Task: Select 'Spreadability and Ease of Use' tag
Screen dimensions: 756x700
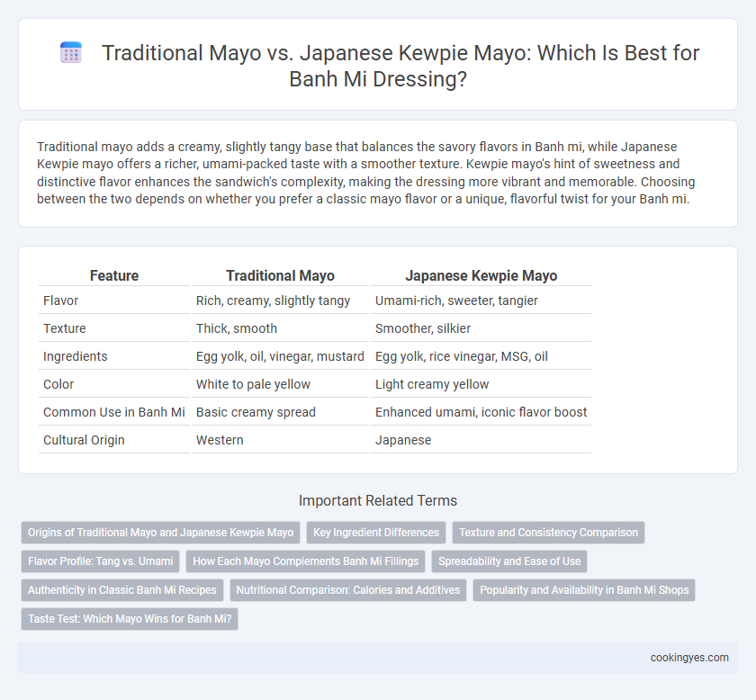Action: (509, 561)
